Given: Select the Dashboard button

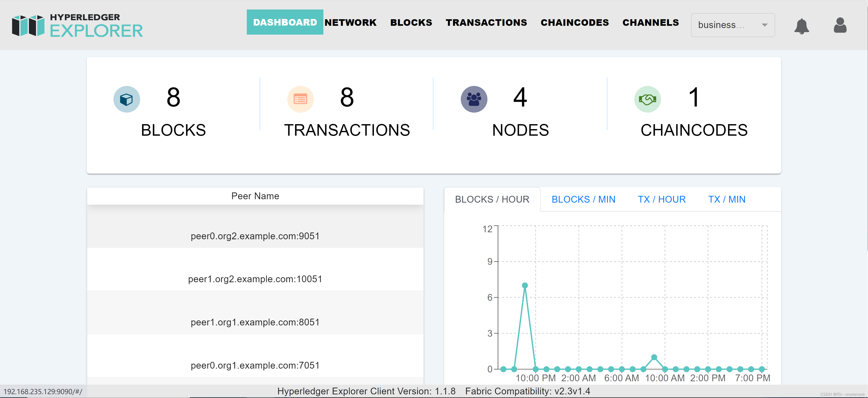Looking at the screenshot, I should click(x=285, y=22).
